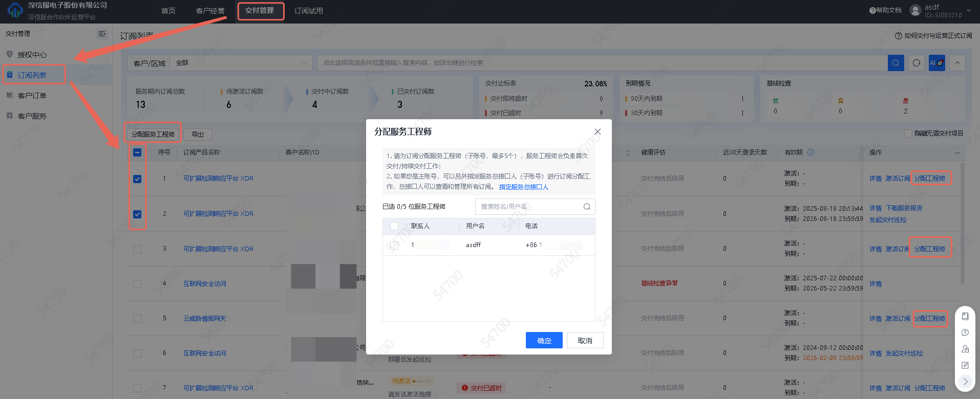
Task: Click the edit pencil icon in floating toolbar
Action: tap(965, 365)
